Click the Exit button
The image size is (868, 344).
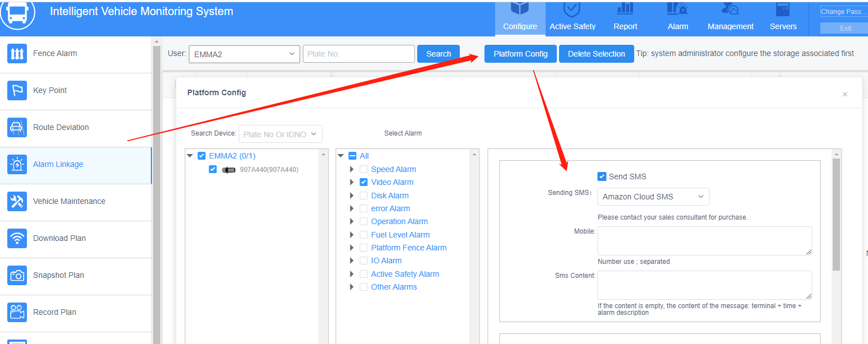pyautogui.click(x=845, y=28)
